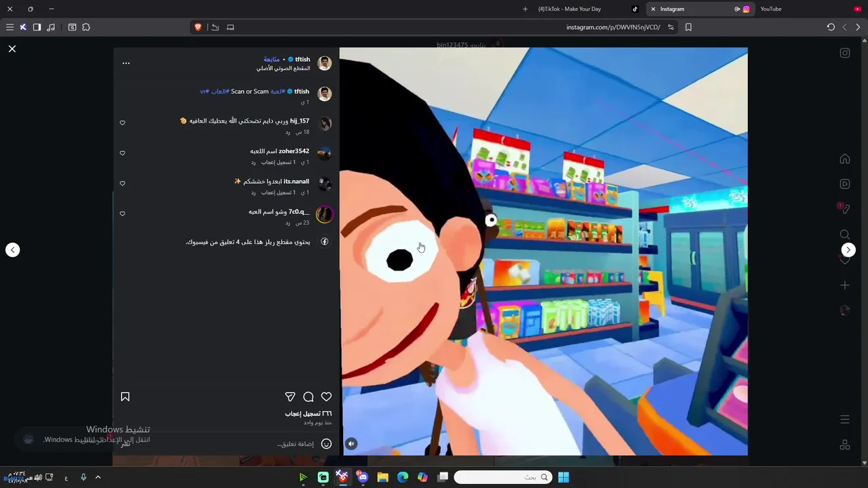Toggle browser sidebar panel icon
The image size is (868, 488).
pos(37,27)
